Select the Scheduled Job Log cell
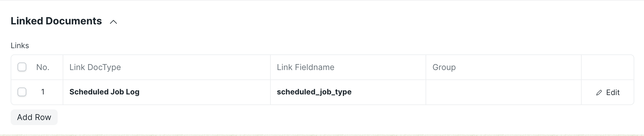Image resolution: width=644 pixels, height=136 pixels. click(104, 92)
